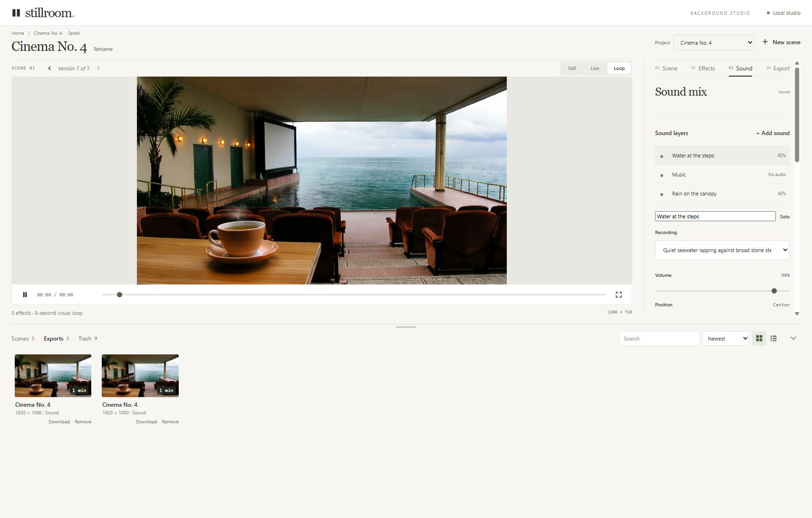Click the New scene plus icon

pos(765,42)
